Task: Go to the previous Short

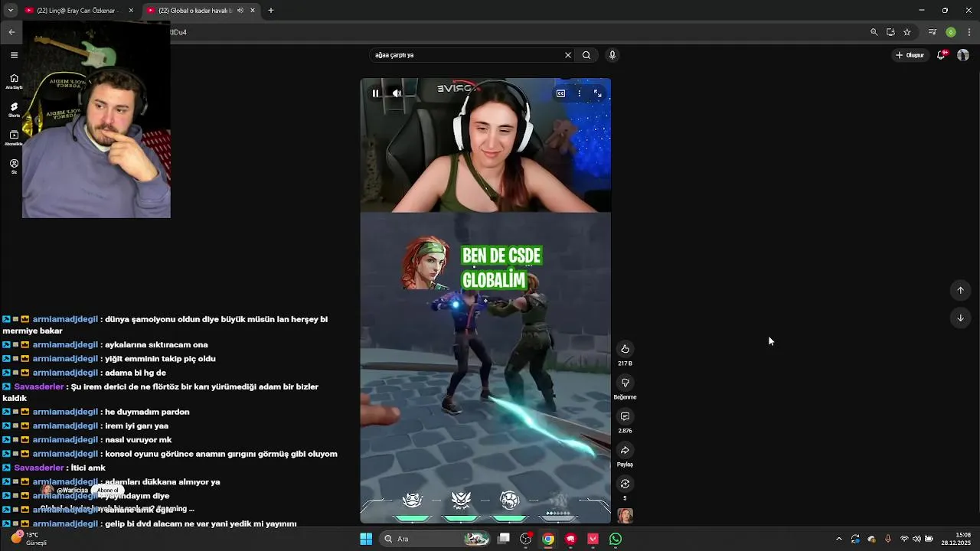Action: (x=960, y=290)
